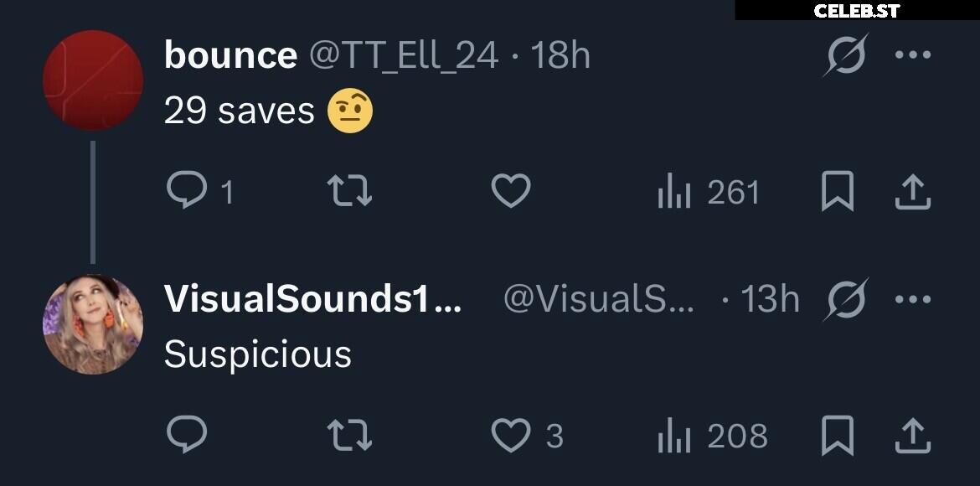Like the "Suspicious" tweet with 3 likes

pyautogui.click(x=527, y=436)
